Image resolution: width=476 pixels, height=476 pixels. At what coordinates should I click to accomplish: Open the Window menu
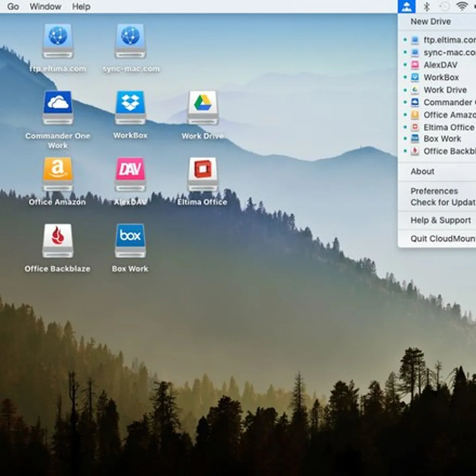click(45, 7)
